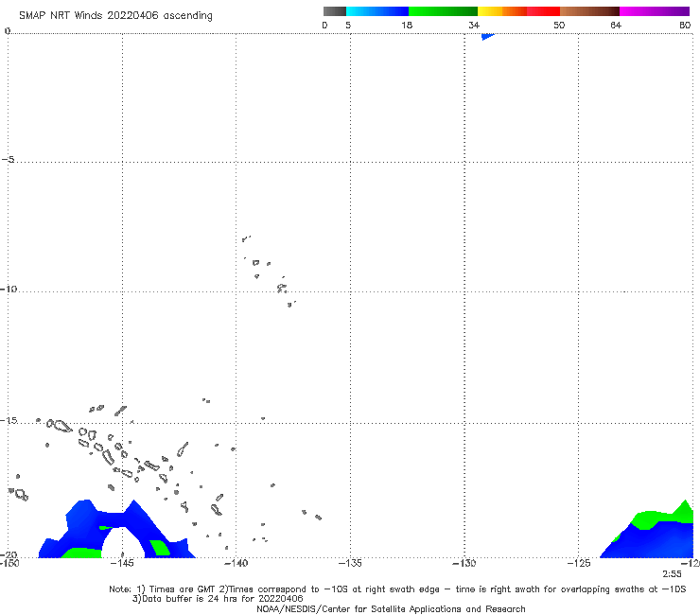Click the green wind patch in the bottom-right swath
Viewport: 700px width, 615px height.
click(647, 518)
